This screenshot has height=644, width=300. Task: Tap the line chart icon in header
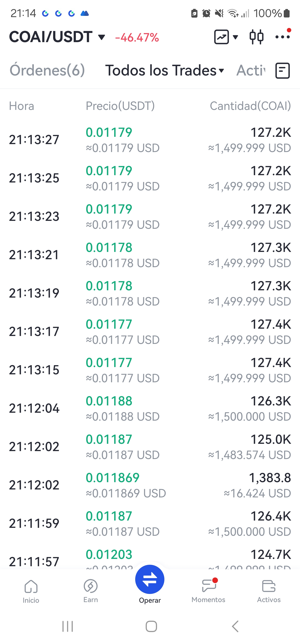[x=221, y=37]
